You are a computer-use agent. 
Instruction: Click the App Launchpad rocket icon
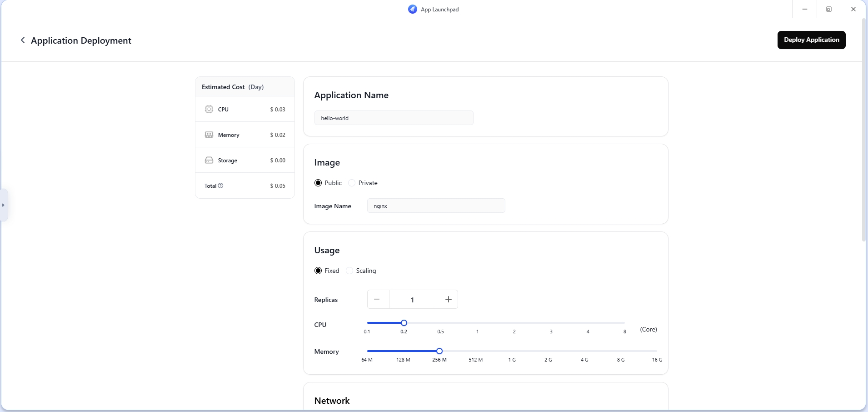tap(413, 9)
